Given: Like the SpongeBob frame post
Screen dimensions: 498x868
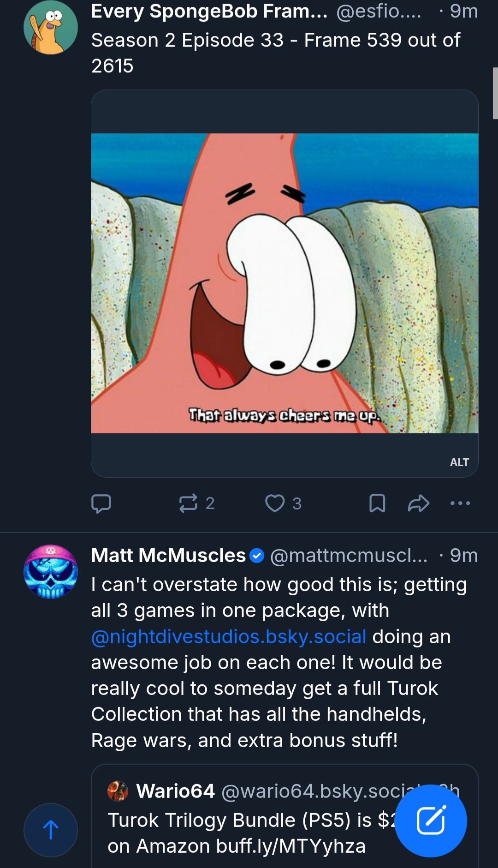Looking at the screenshot, I should pyautogui.click(x=275, y=503).
